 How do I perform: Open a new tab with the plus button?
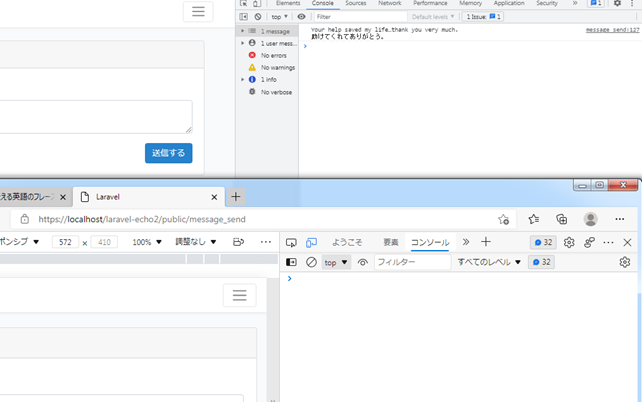tap(236, 197)
